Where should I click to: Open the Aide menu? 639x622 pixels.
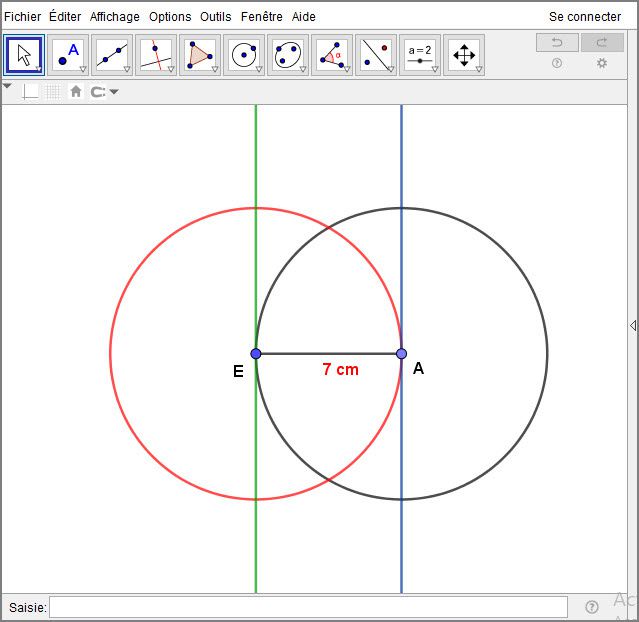(304, 17)
